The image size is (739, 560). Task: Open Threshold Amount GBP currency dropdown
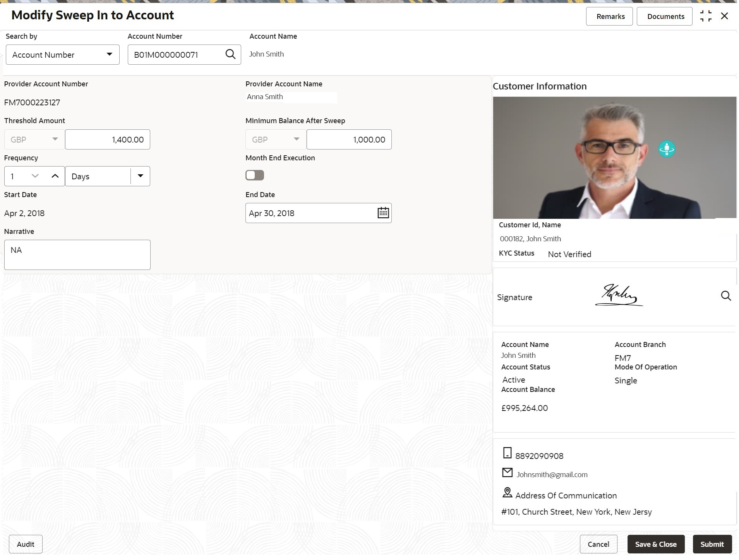[x=34, y=139]
